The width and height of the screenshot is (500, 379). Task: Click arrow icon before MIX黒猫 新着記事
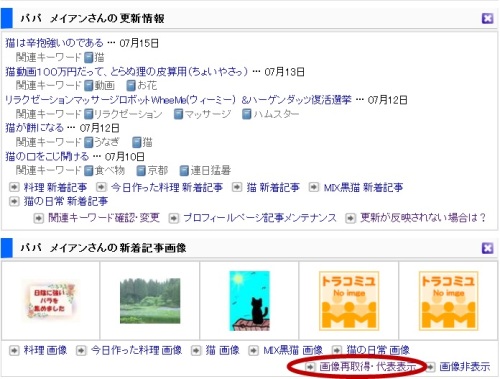point(314,187)
